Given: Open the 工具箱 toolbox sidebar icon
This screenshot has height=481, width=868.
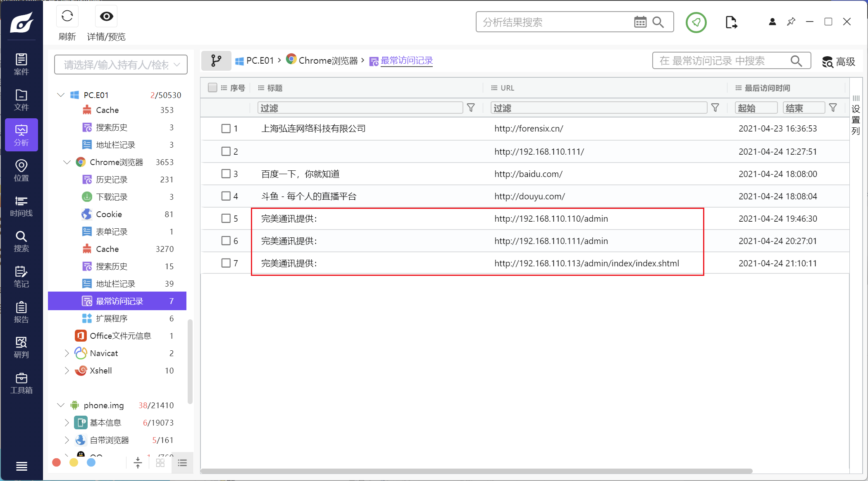Looking at the screenshot, I should 21,383.
